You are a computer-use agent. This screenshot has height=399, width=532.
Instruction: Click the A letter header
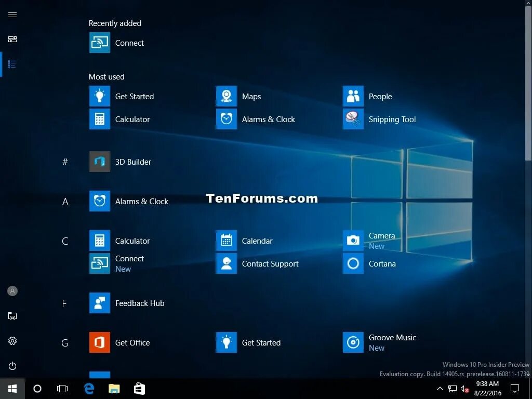[x=65, y=202]
